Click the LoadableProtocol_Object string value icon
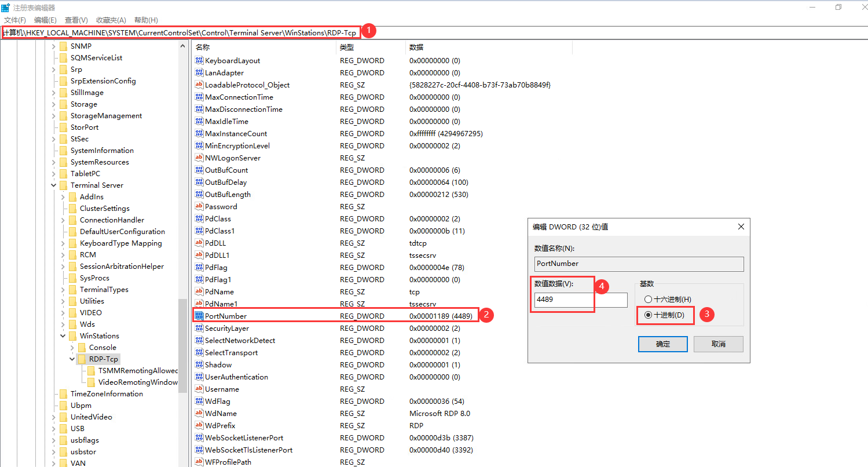The width and height of the screenshot is (868, 467). tap(200, 85)
